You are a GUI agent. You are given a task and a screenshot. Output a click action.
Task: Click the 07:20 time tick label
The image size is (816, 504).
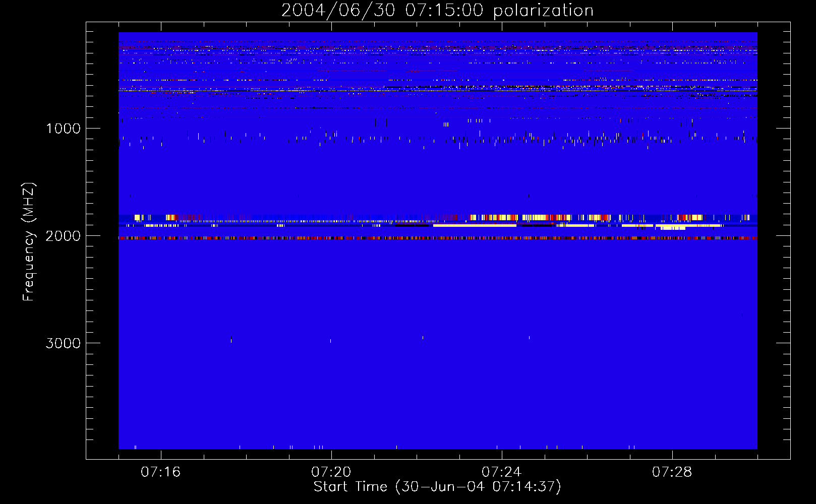331,472
